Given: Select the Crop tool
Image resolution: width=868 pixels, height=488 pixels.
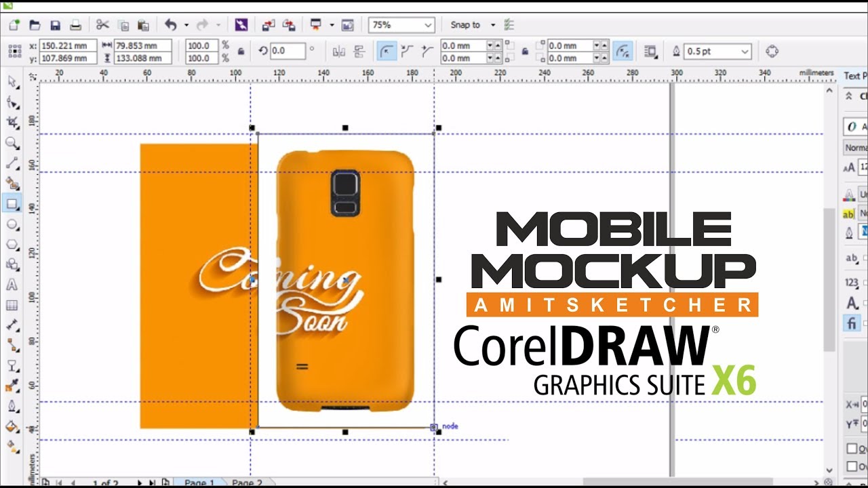Looking at the screenshot, I should [12, 123].
